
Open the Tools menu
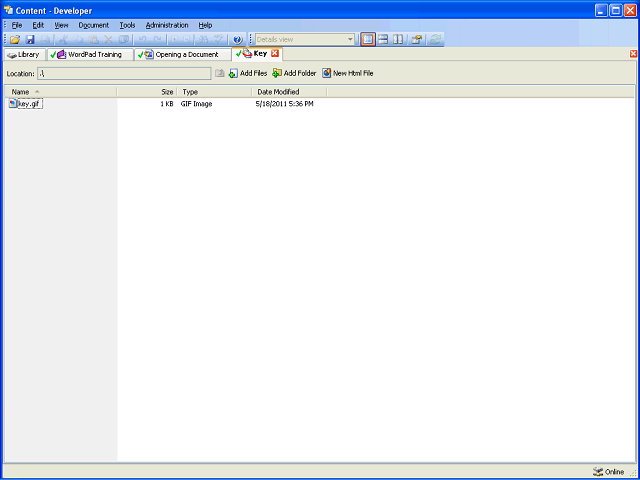pyautogui.click(x=127, y=25)
